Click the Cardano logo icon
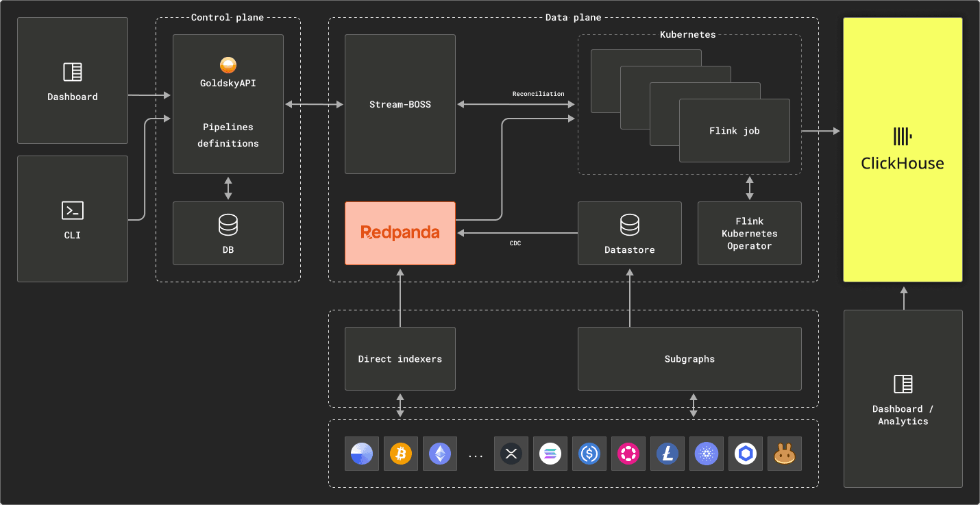The width and height of the screenshot is (980, 505). point(706,454)
